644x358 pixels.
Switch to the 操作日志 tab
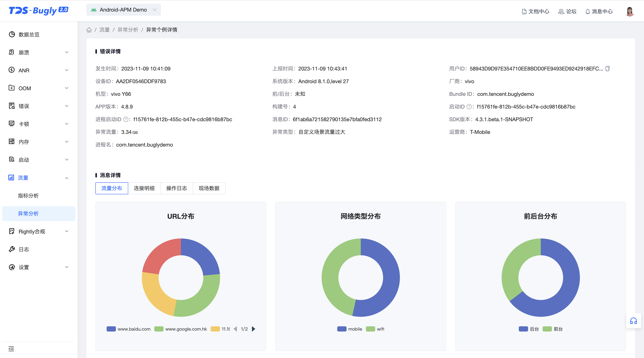pyautogui.click(x=176, y=188)
